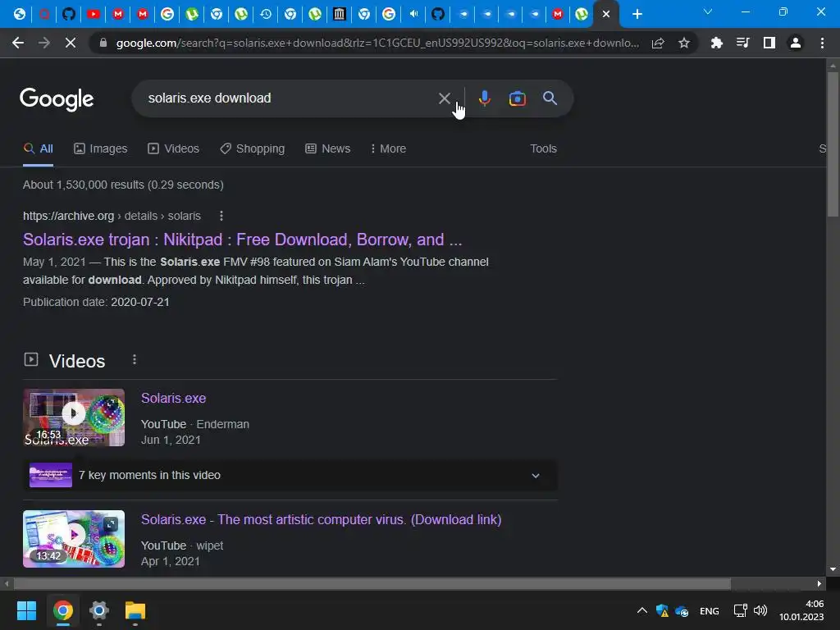Switch to Shopping results

tap(253, 149)
